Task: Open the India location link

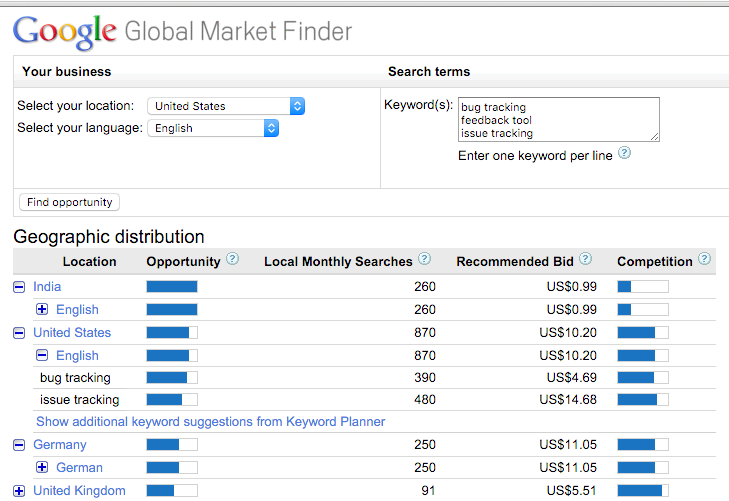Action: (x=47, y=287)
